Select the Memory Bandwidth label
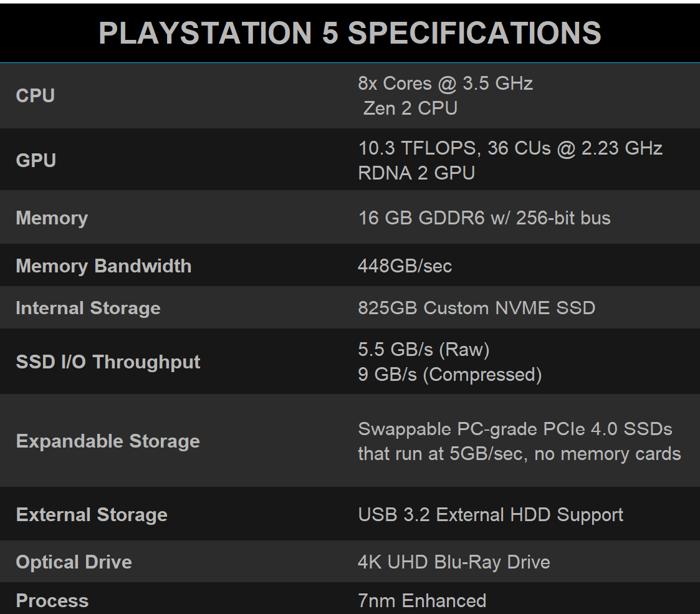The width and height of the screenshot is (700, 614). [103, 266]
